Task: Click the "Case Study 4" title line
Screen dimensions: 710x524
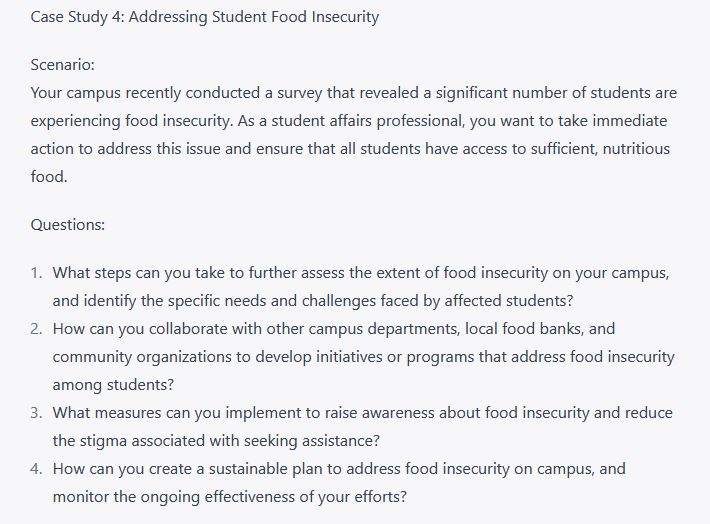Action: [205, 17]
